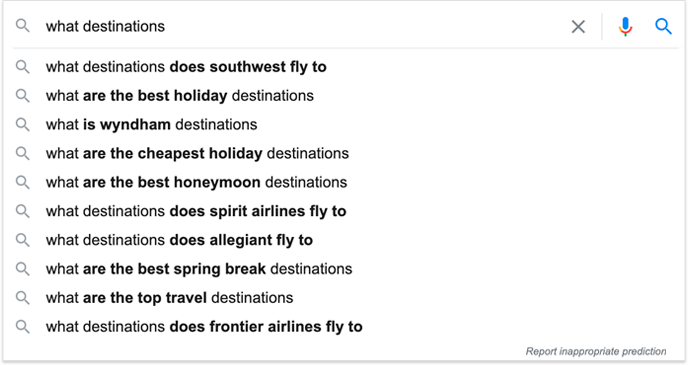Click magnifier icon left of search input
This screenshot has width=688, height=365.
[22, 26]
